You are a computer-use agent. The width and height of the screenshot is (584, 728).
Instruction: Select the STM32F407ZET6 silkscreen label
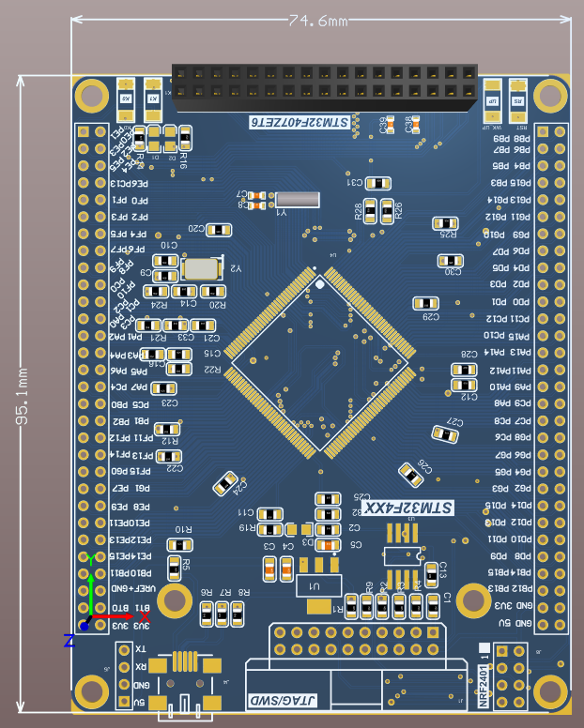300,123
